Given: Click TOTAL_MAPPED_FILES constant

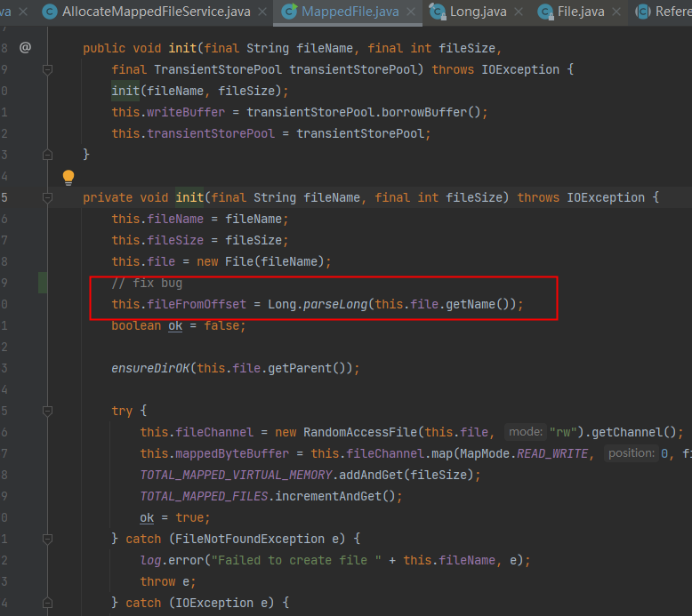Looking at the screenshot, I should click(x=204, y=496).
